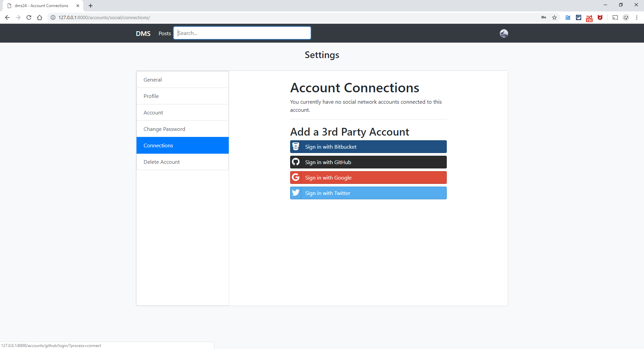Sign in with Bitbucket
644x349 pixels.
point(368,147)
